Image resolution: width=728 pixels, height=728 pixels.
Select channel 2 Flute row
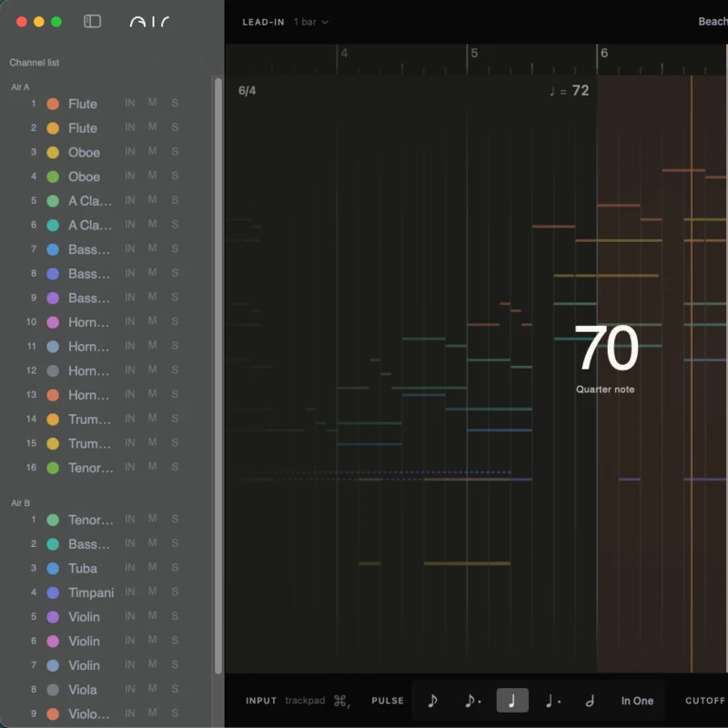106,127
